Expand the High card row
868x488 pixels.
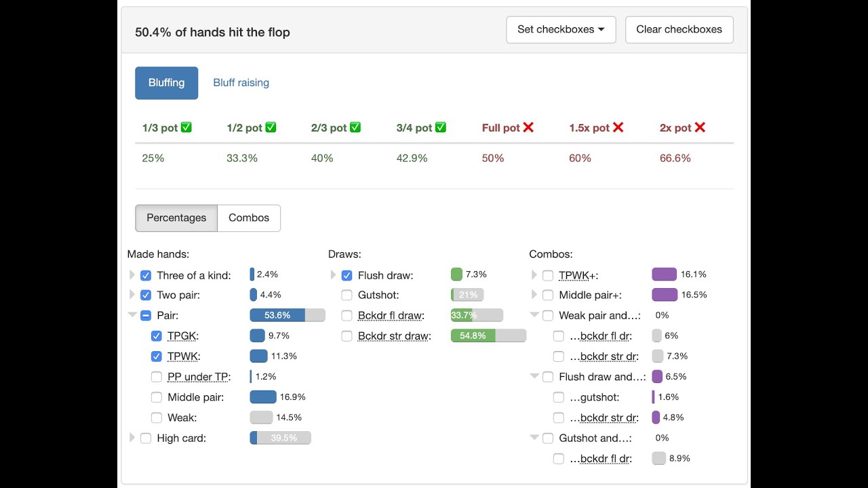click(132, 438)
